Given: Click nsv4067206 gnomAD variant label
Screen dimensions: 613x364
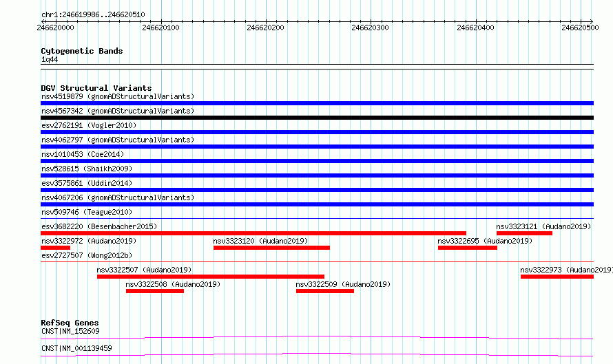Looking at the screenshot, I should (118, 197).
